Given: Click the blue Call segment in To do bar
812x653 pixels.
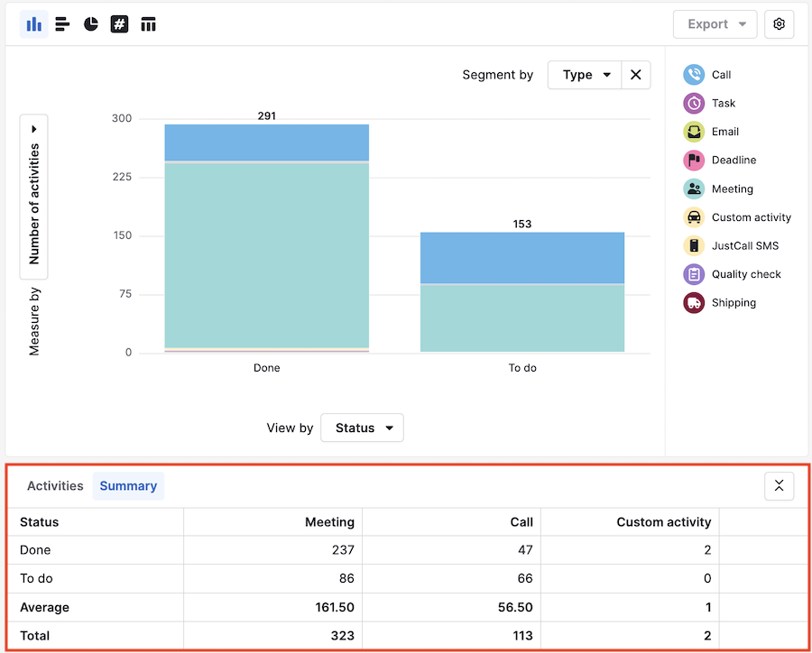Looking at the screenshot, I should [x=521, y=258].
